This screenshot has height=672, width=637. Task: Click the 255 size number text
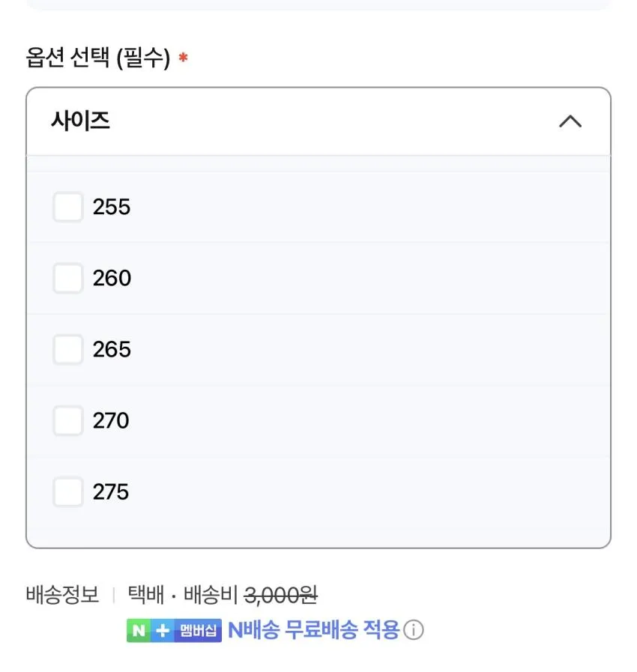(112, 207)
